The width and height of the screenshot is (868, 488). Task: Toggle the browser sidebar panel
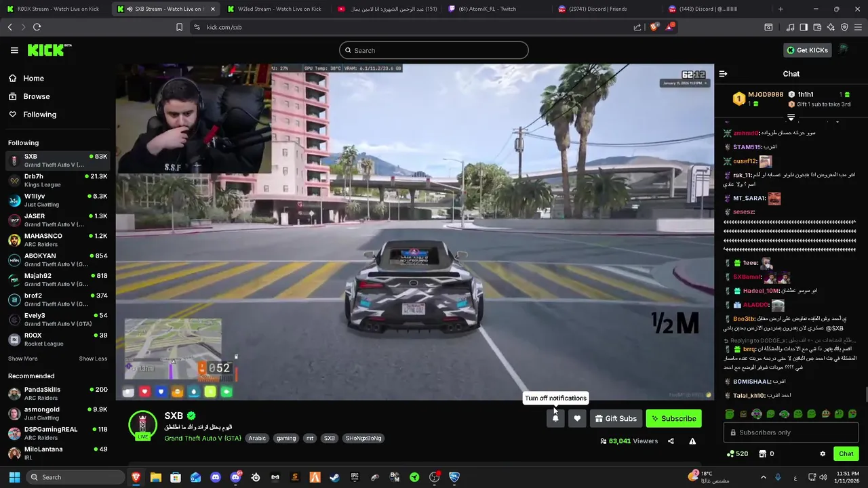[x=804, y=27]
